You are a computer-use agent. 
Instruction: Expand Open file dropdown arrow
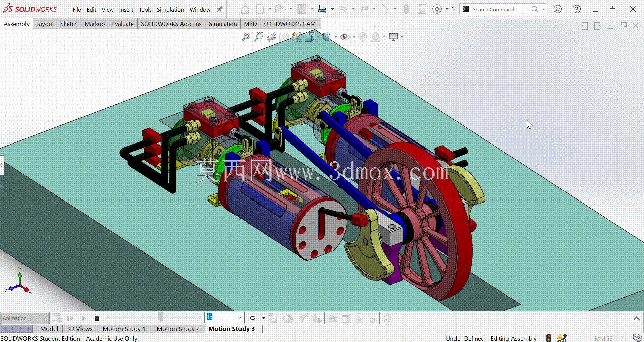[291, 9]
